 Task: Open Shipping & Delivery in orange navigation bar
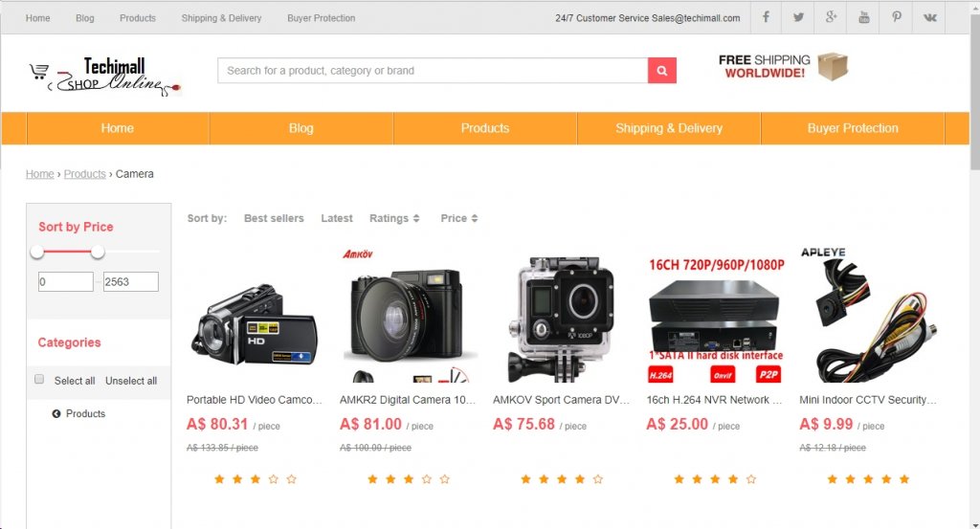pyautogui.click(x=669, y=128)
